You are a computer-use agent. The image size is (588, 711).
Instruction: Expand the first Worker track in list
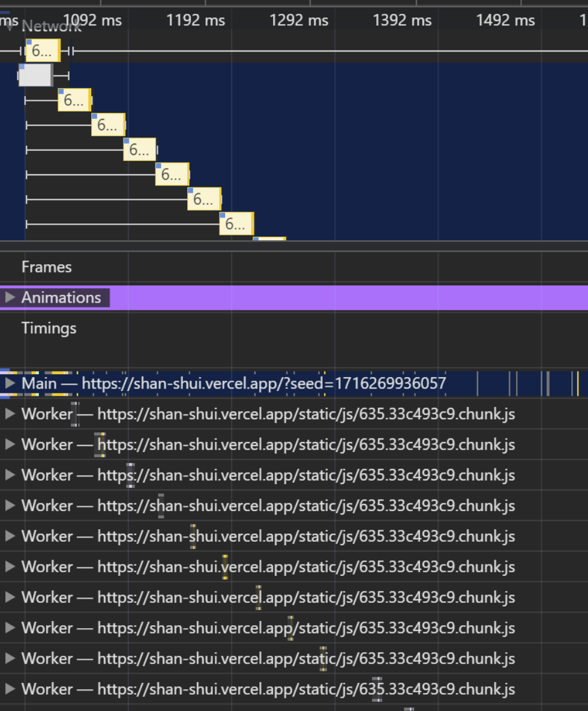coord(10,414)
